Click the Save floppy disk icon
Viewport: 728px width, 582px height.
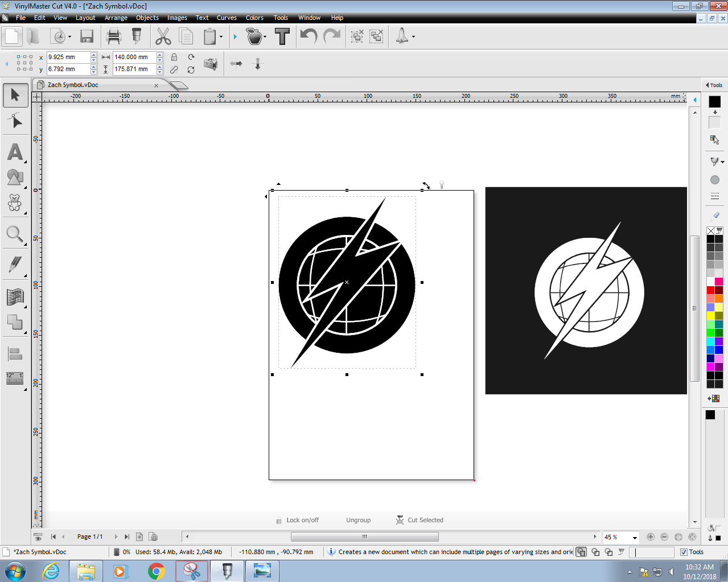point(87,37)
